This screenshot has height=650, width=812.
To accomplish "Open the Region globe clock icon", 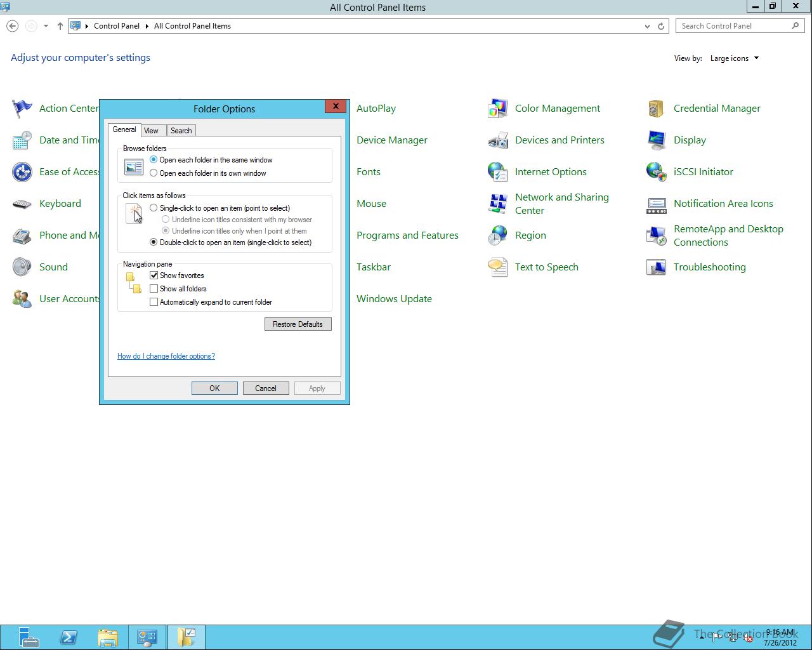I will click(498, 235).
